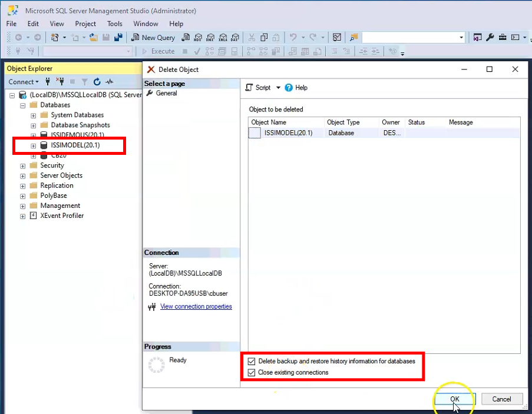
Task: Toggle the Close existing connections checkbox
Action: 252,373
